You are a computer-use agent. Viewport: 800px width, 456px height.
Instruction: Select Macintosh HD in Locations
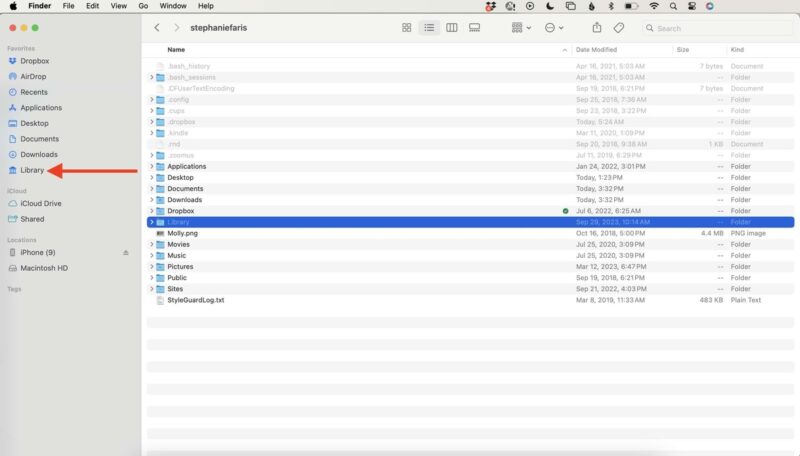pyautogui.click(x=44, y=268)
